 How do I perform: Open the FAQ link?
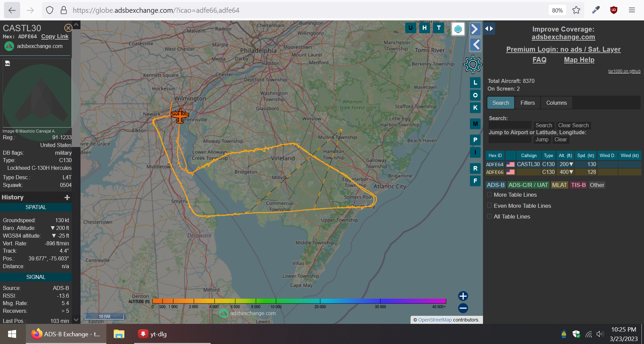click(539, 60)
